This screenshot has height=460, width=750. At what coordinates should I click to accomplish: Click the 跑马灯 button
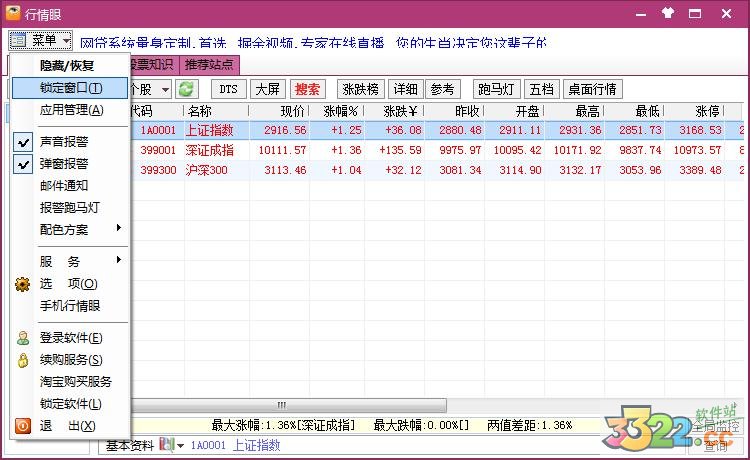click(x=496, y=89)
